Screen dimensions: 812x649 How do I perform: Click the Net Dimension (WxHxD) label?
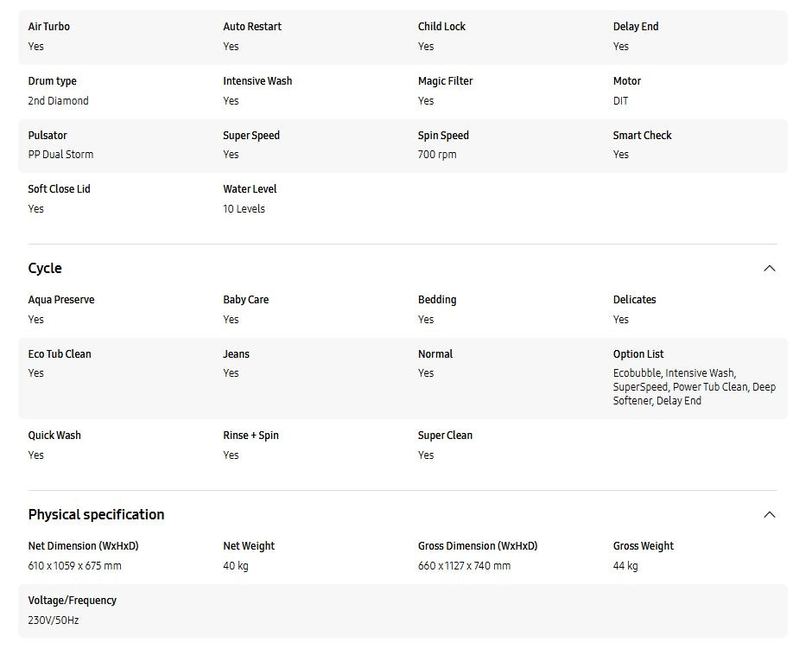83,546
